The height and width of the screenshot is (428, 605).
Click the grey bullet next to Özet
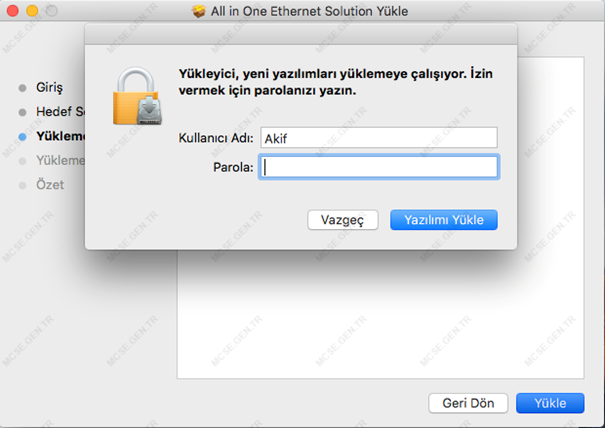click(22, 186)
